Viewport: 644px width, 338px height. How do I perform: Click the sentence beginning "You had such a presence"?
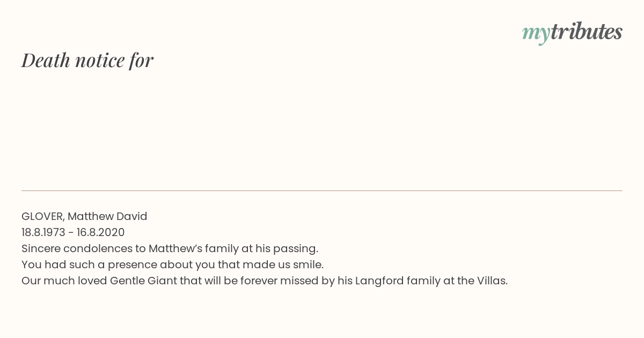(172, 265)
